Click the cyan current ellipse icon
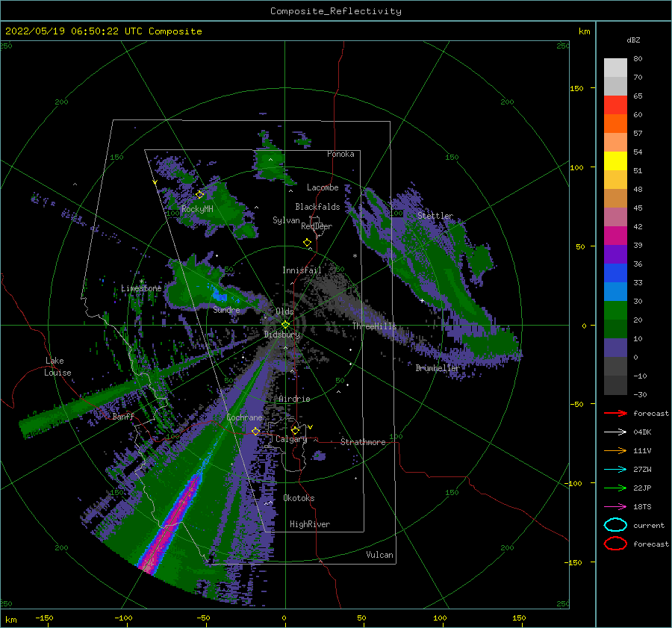This screenshot has width=672, height=628. point(615,525)
